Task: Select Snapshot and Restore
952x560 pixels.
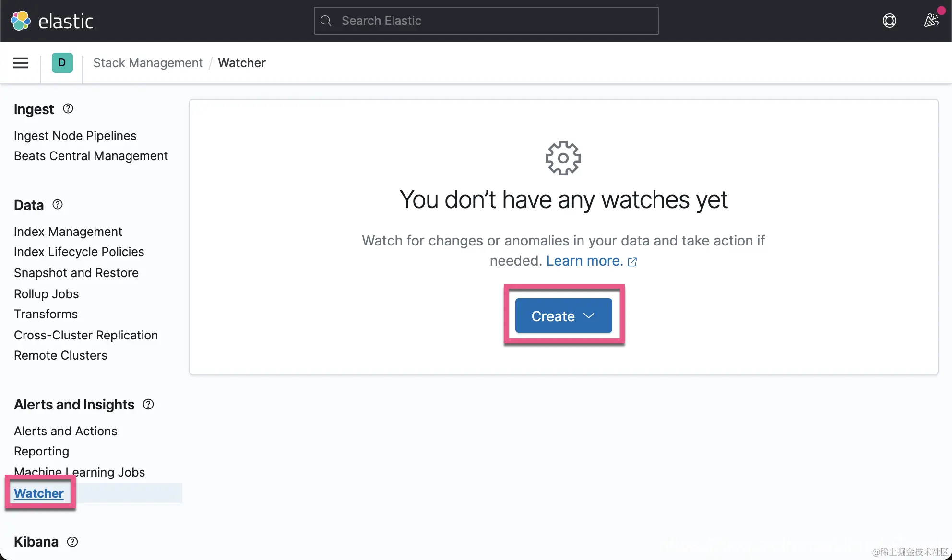Action: coord(76,273)
